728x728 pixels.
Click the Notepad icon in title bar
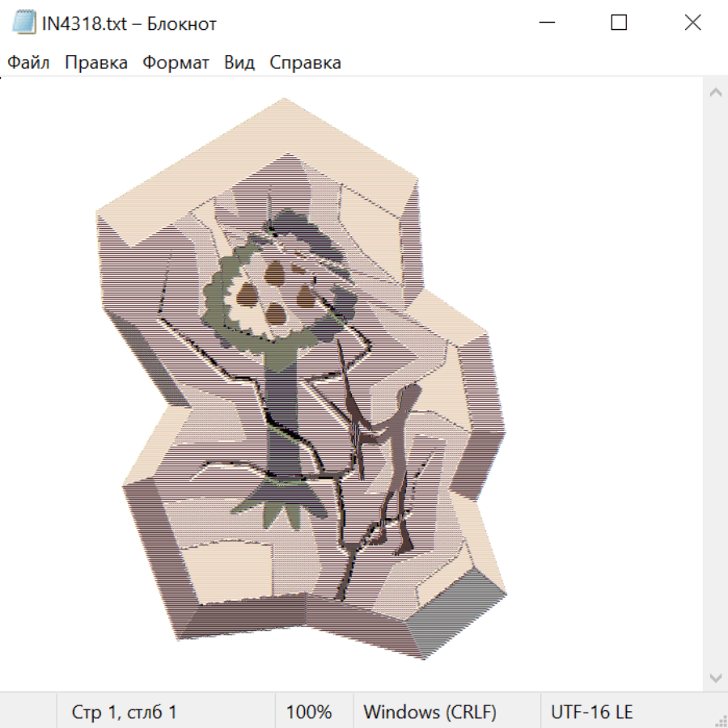click(24, 23)
